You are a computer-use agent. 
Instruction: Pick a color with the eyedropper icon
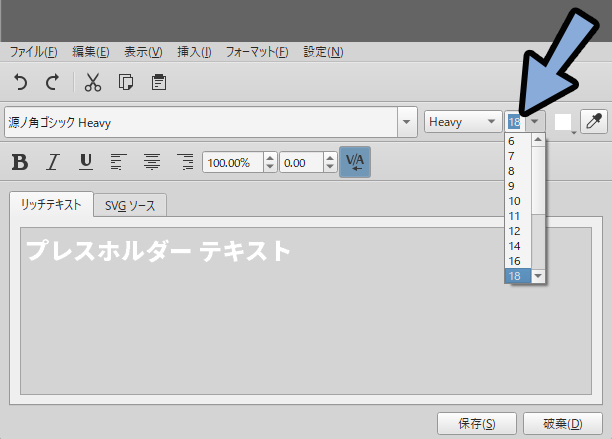click(593, 122)
